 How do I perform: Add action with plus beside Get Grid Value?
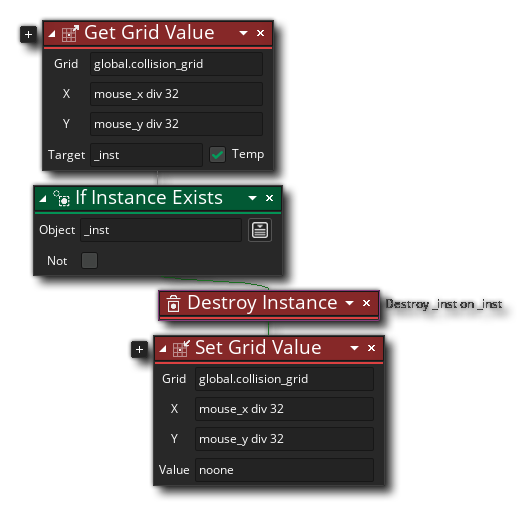pos(28,34)
